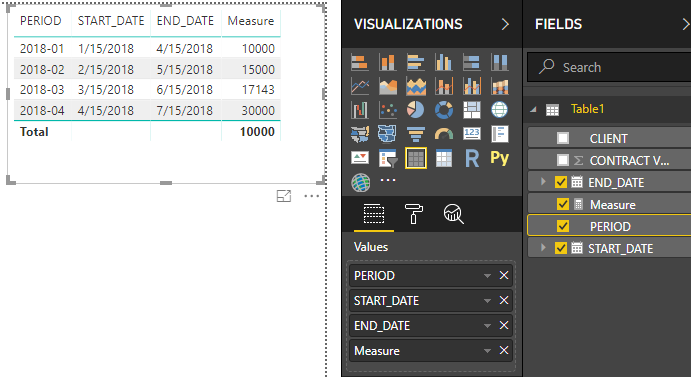Screen dimensions: 691x377
Task: Select the highlighted Table visual
Action: (x=416, y=158)
